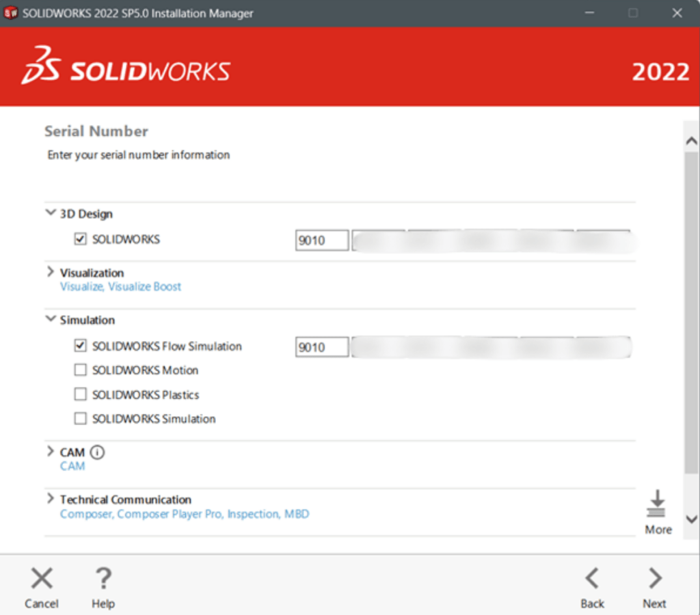Open the info icon next to CAM
The width and height of the screenshot is (700, 615).
(x=98, y=452)
